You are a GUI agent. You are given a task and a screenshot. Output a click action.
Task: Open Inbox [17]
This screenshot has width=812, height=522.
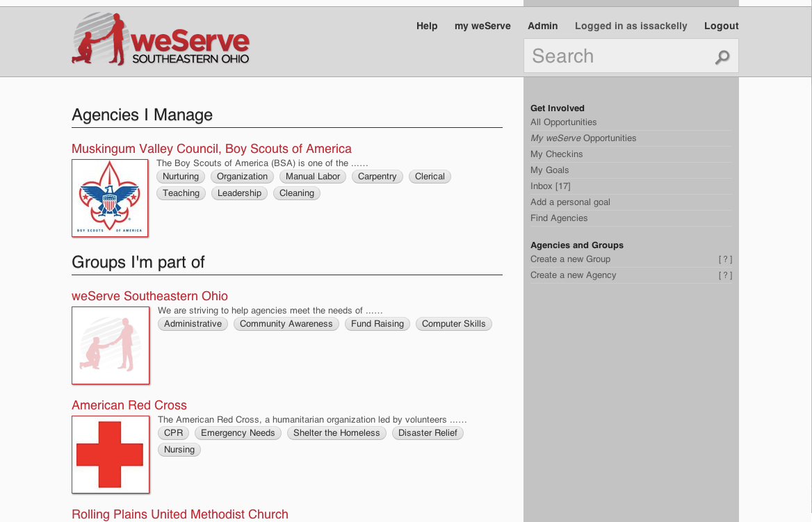[x=551, y=186]
